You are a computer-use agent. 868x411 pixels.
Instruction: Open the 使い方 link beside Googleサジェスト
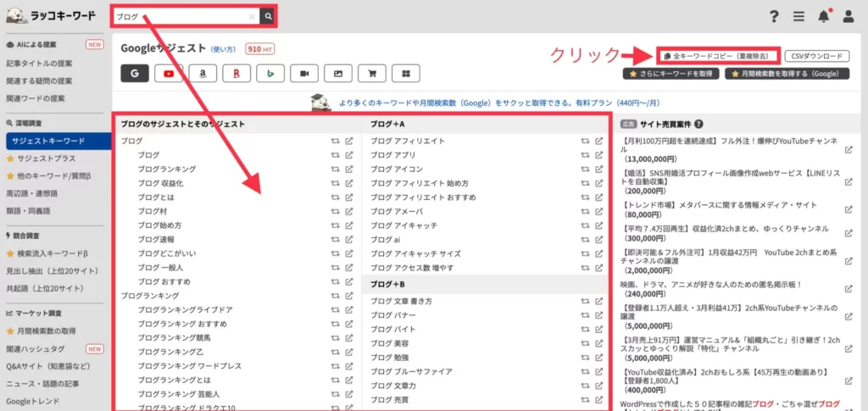[x=224, y=49]
